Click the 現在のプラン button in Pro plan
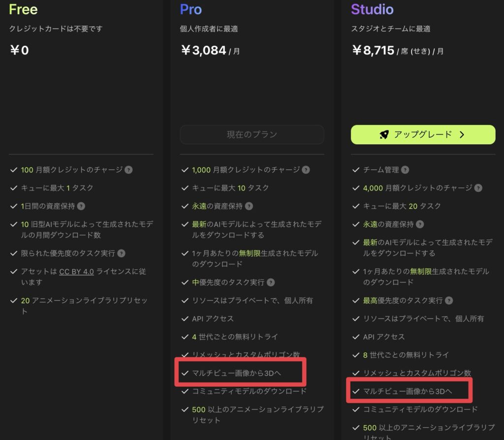Viewport: 504px width, 440px height. [x=252, y=134]
